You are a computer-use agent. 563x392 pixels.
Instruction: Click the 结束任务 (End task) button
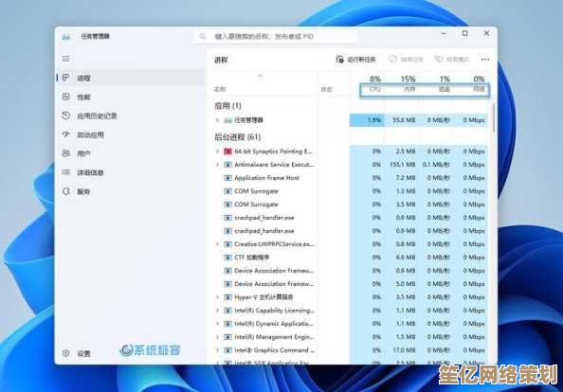coord(407,60)
